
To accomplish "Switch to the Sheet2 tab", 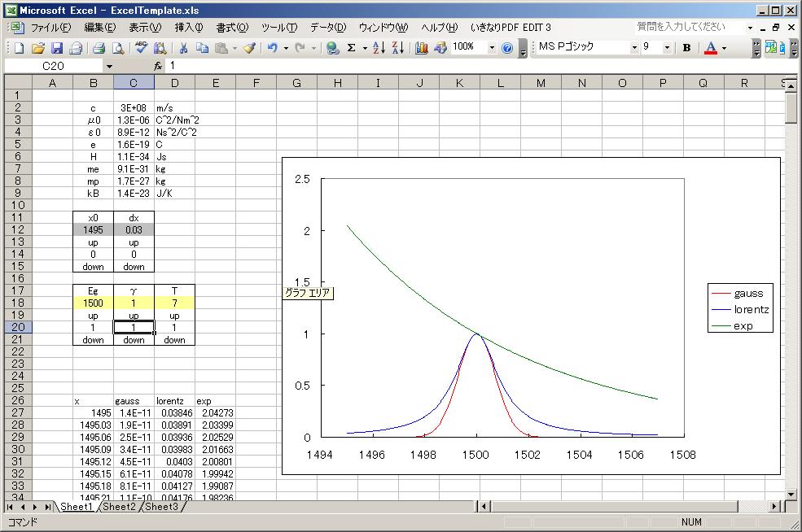I will 119,507.
